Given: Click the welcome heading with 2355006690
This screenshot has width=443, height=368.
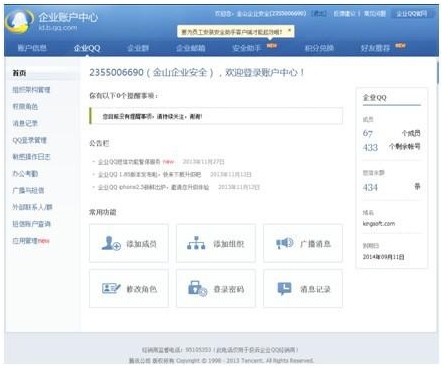Looking at the screenshot, I should [196, 72].
